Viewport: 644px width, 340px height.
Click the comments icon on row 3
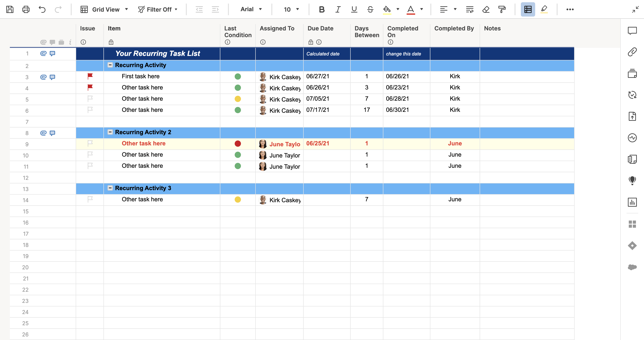[52, 77]
